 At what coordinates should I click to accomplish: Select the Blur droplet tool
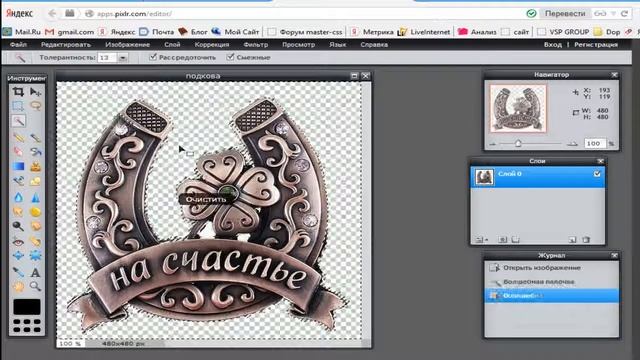click(18, 198)
